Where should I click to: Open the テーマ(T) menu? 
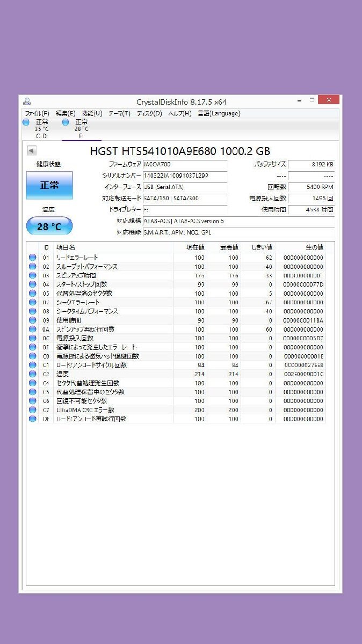pyautogui.click(x=119, y=113)
